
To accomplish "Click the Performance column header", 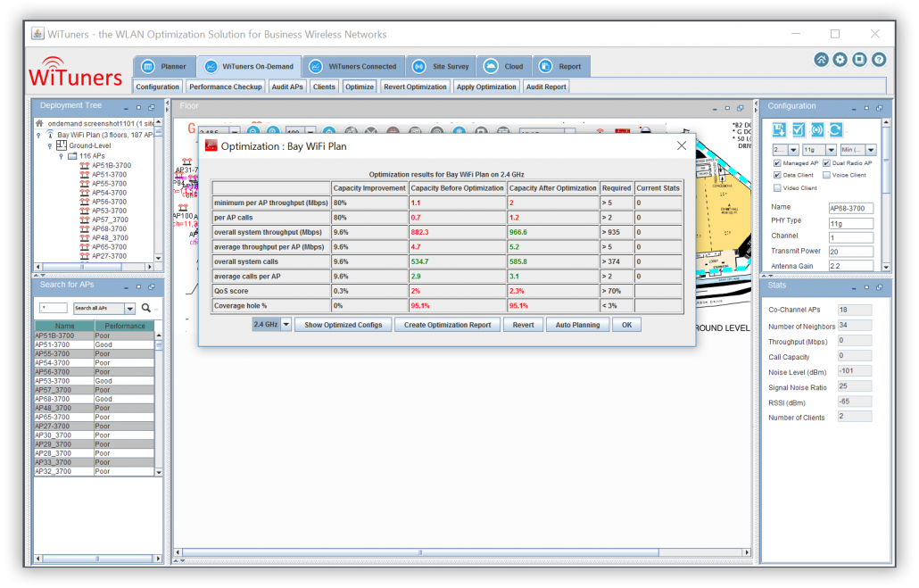I will [124, 326].
